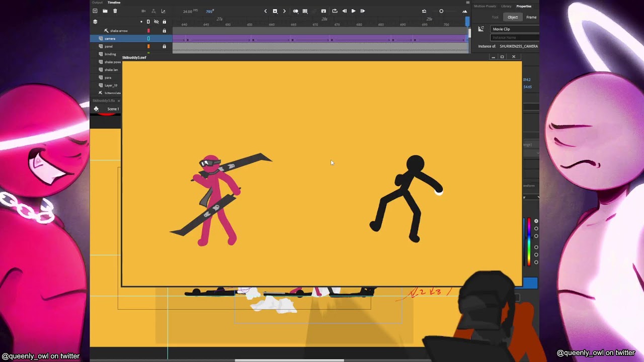The image size is (644, 362).
Task: Play the timeline animation
Action: click(353, 11)
